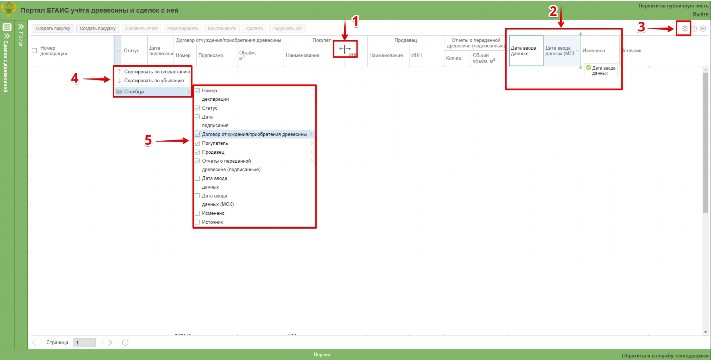The width and height of the screenshot is (711, 360).
Task: Open 'Дата ввода данных (МСК)' header dropdown arrow
Action: 577,51
